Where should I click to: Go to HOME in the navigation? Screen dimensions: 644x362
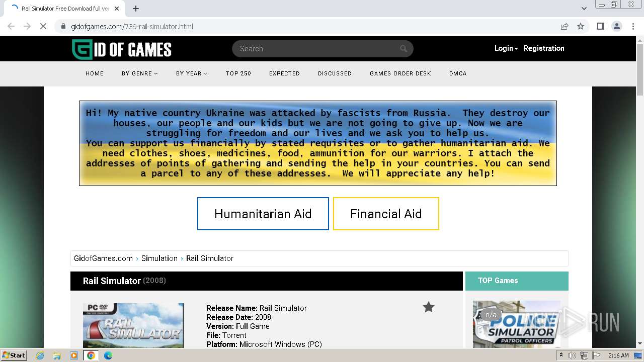[x=95, y=73]
